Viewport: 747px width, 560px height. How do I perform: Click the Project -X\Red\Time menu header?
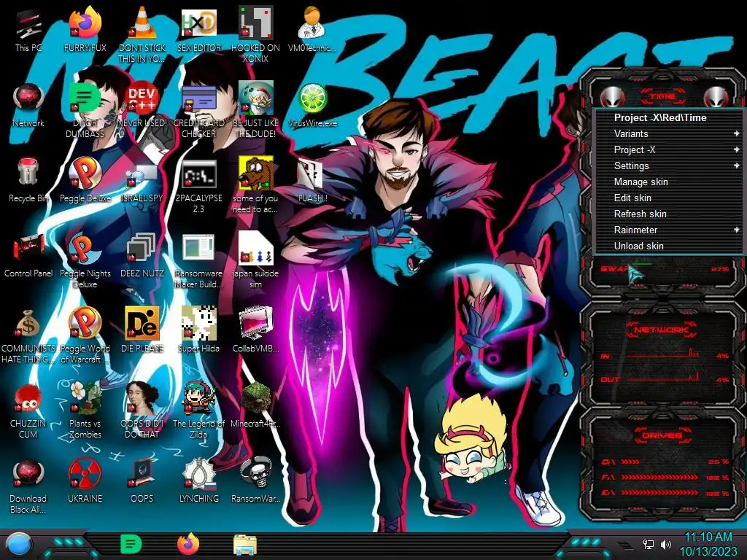pyautogui.click(x=669, y=117)
